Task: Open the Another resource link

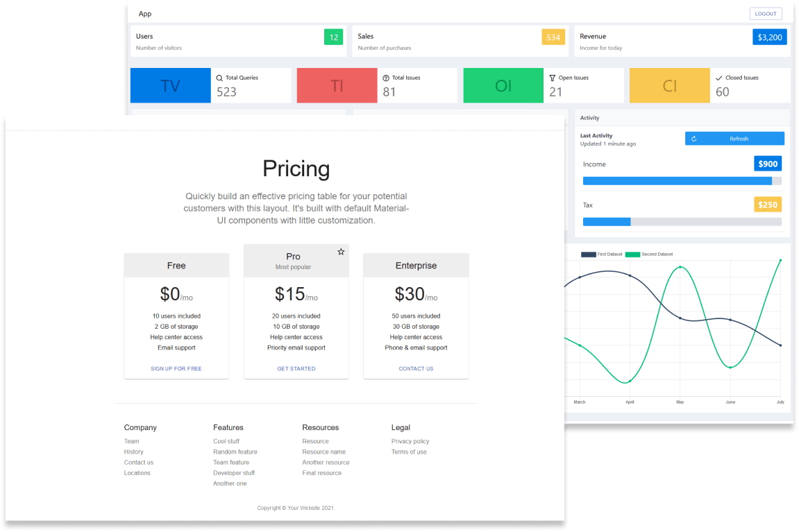Action: 326,463
